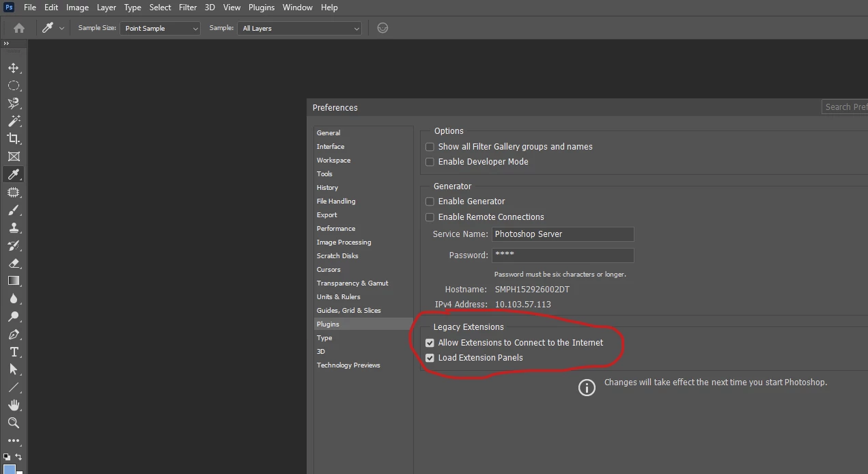Click the foreground color swatch
Screen dimensions: 868x474
point(9,470)
